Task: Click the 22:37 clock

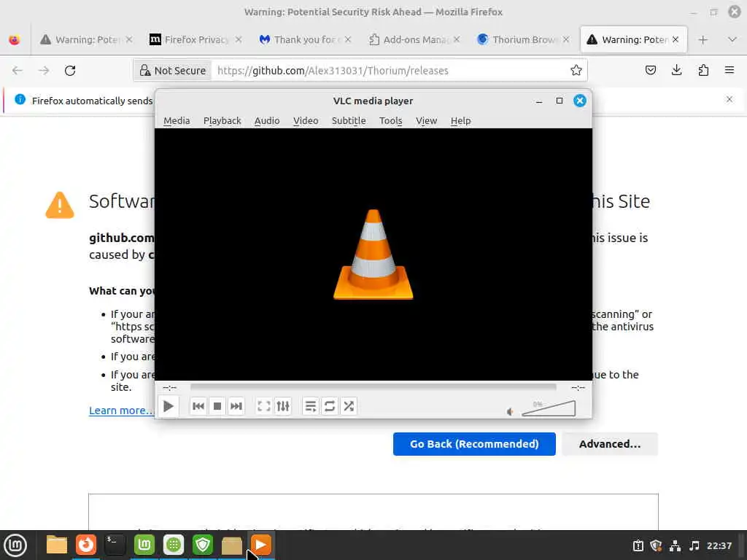Action: click(x=719, y=545)
